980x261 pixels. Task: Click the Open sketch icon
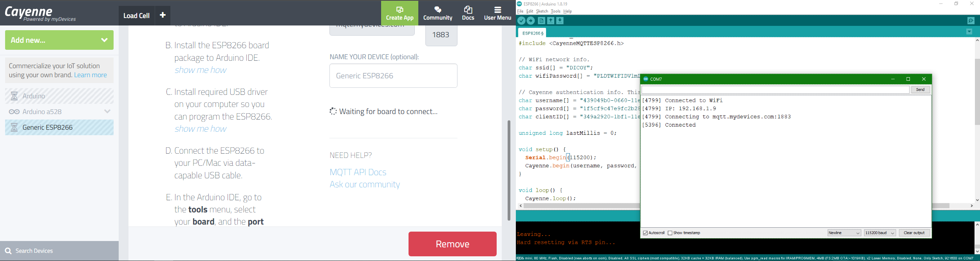click(551, 21)
